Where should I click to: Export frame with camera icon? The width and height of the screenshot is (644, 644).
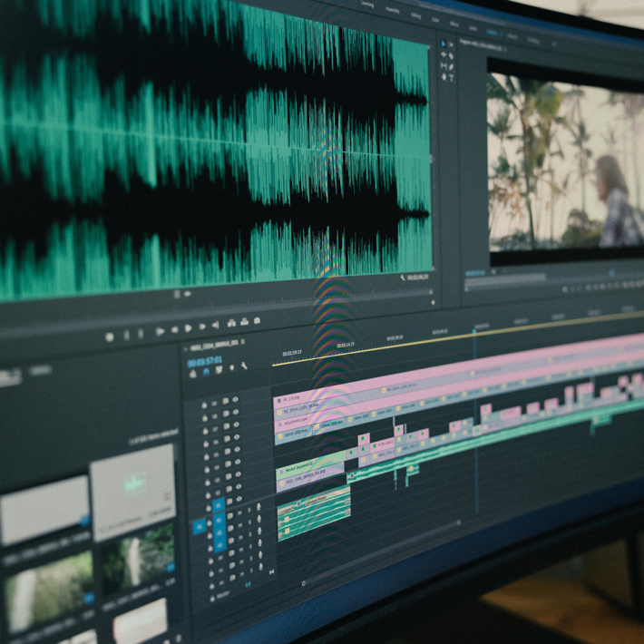tap(257, 320)
